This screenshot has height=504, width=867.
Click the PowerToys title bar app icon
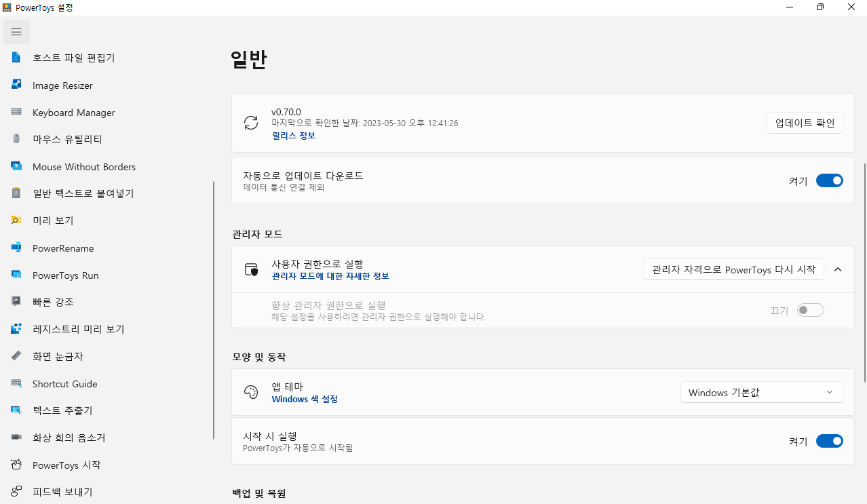pos(7,7)
